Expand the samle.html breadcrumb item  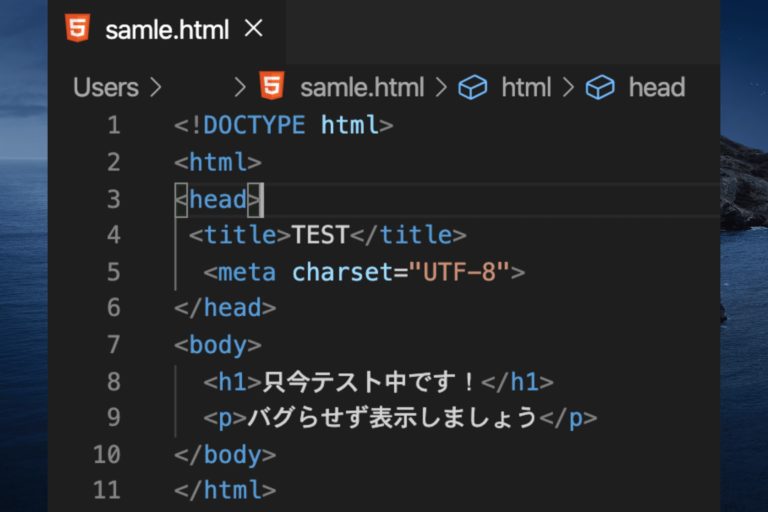tap(361, 88)
